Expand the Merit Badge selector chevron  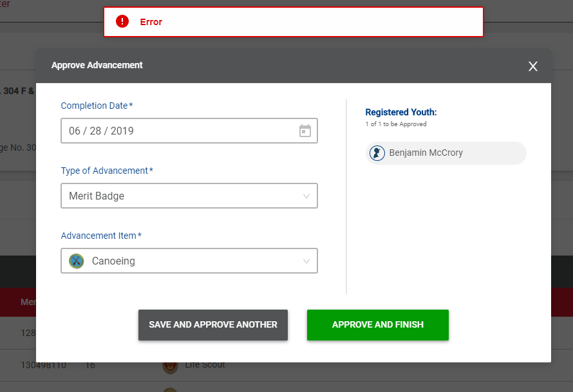click(306, 196)
